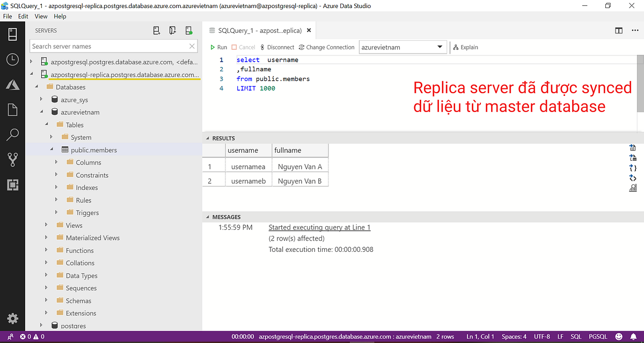The height and width of the screenshot is (343, 644).
Task: Collapse the RESULTS section
Action: [x=207, y=138]
